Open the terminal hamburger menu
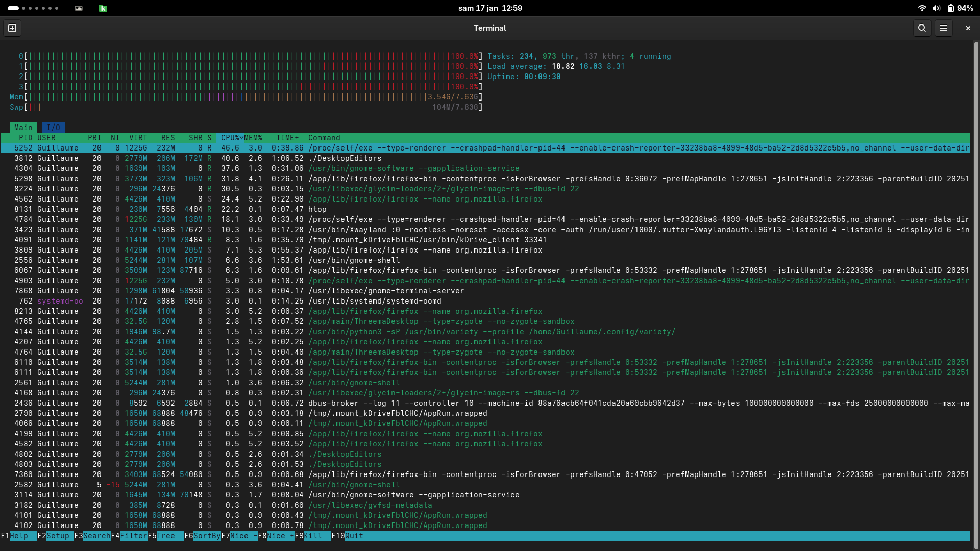Image resolution: width=980 pixels, height=551 pixels. 944,28
